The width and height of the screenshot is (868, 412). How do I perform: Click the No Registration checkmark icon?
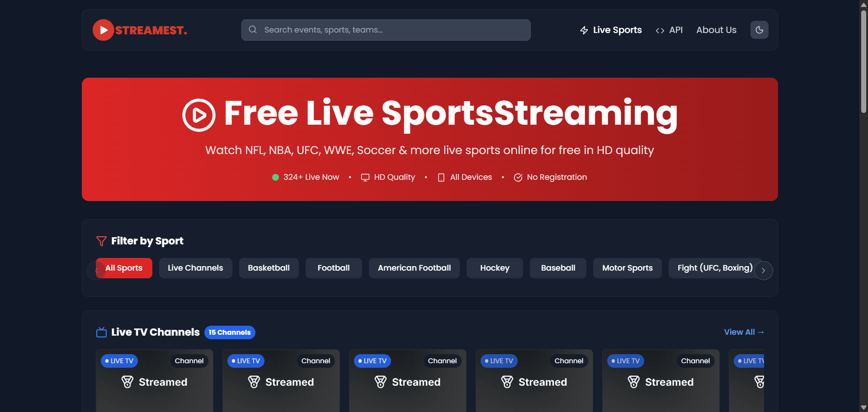pos(518,178)
